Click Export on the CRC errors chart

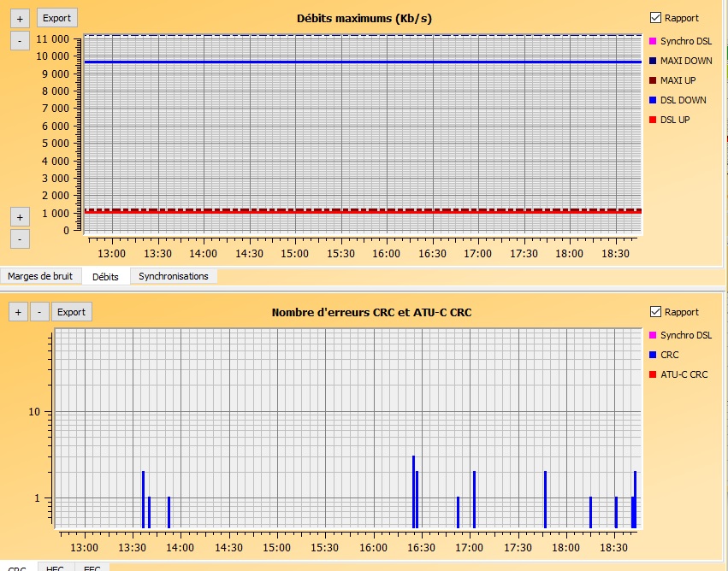71,312
